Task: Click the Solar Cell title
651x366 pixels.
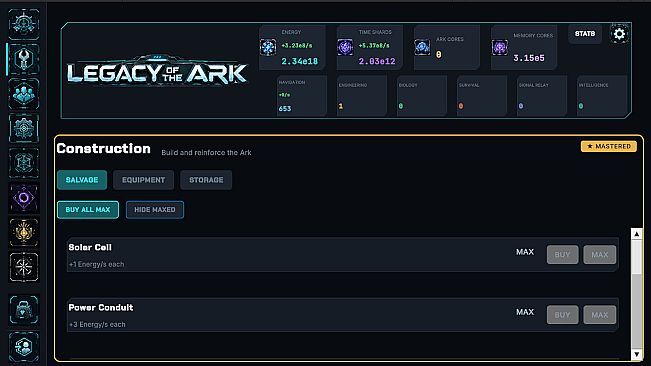Action: click(x=90, y=247)
